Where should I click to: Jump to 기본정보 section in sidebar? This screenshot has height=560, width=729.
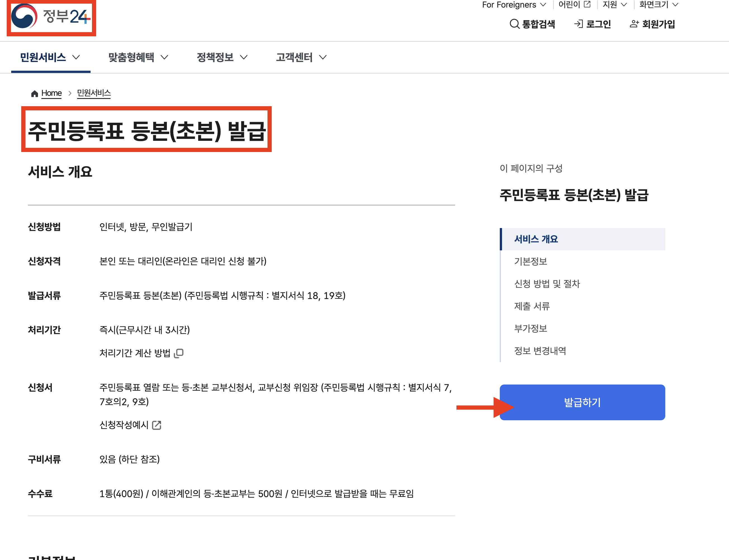pyautogui.click(x=530, y=261)
